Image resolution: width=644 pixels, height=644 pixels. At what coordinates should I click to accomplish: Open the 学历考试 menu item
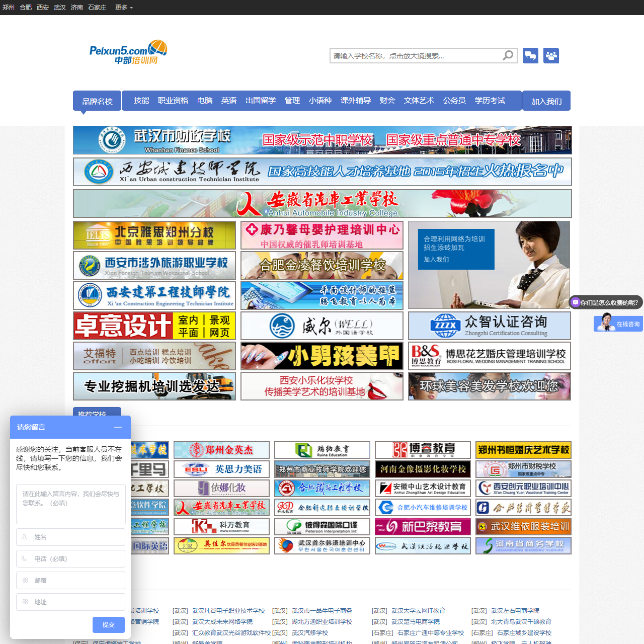(x=490, y=101)
